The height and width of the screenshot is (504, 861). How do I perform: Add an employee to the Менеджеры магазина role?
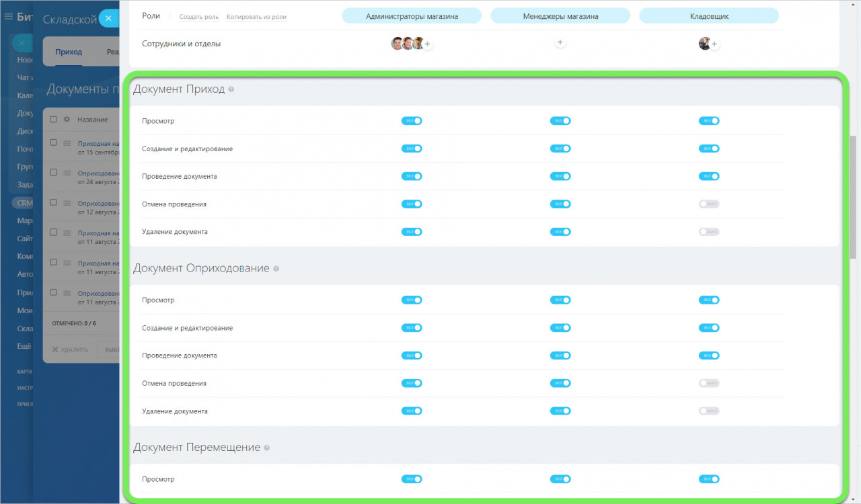560,43
